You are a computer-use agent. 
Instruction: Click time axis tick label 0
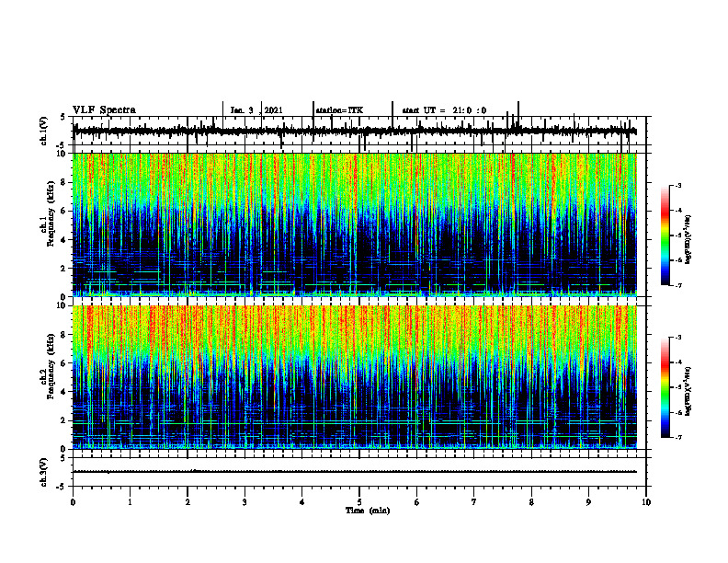click(x=73, y=502)
